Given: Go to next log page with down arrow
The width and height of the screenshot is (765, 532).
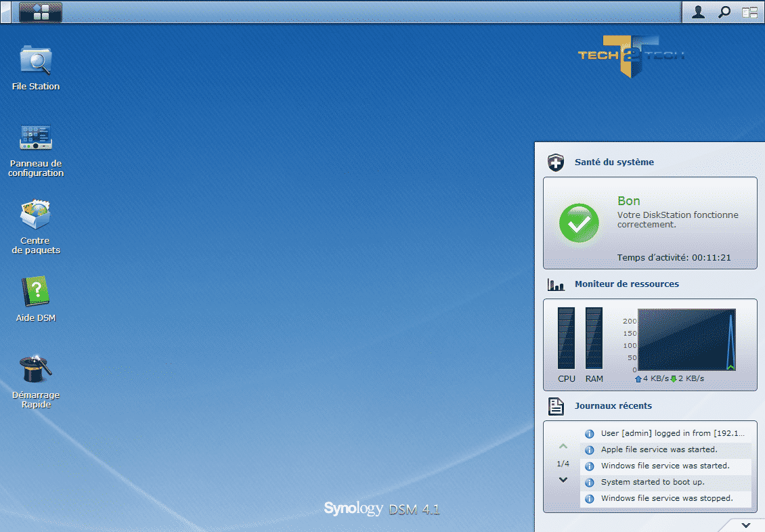Looking at the screenshot, I should [x=563, y=480].
